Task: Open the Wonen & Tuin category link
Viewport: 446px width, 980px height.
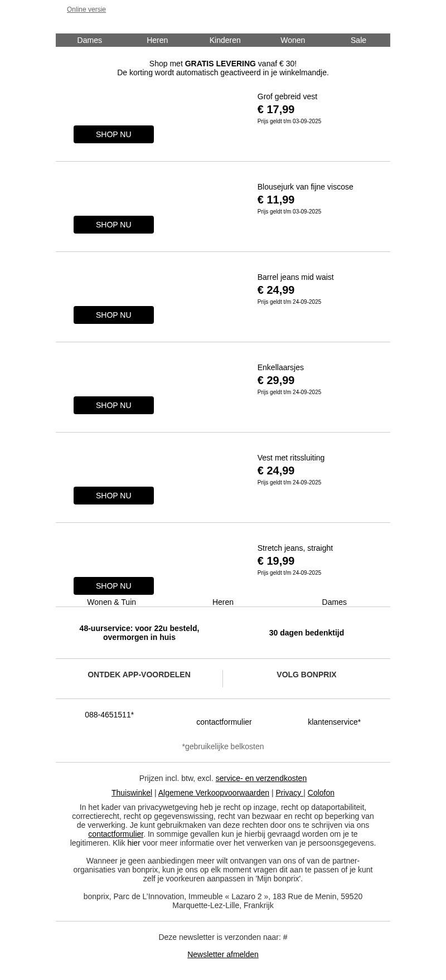Action: (x=111, y=602)
